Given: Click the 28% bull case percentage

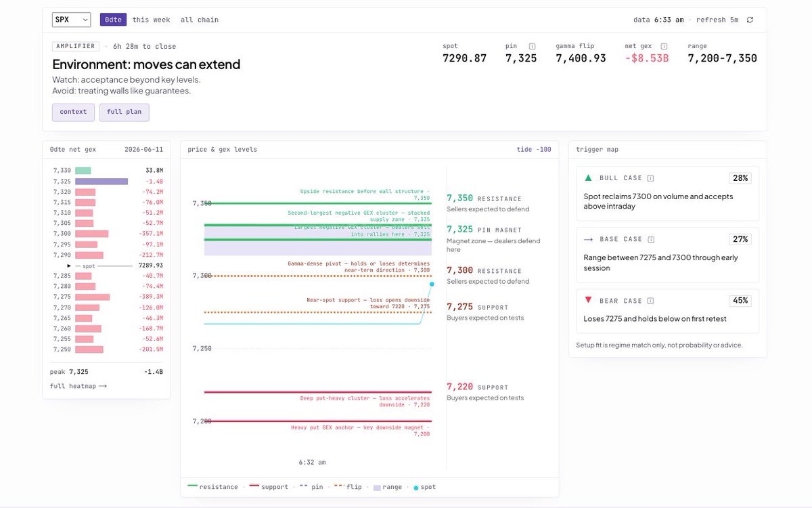Looking at the screenshot, I should pyautogui.click(x=740, y=178).
